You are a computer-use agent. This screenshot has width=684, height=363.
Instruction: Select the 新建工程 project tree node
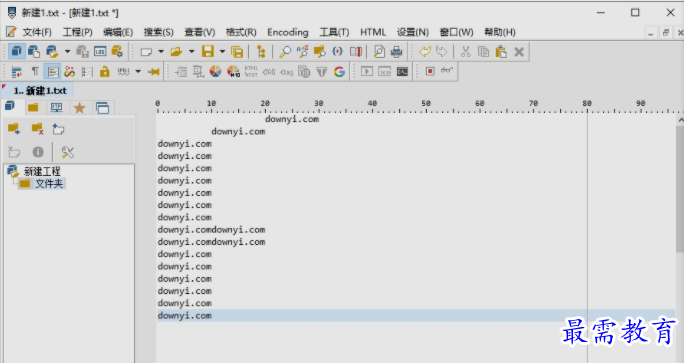(42, 171)
